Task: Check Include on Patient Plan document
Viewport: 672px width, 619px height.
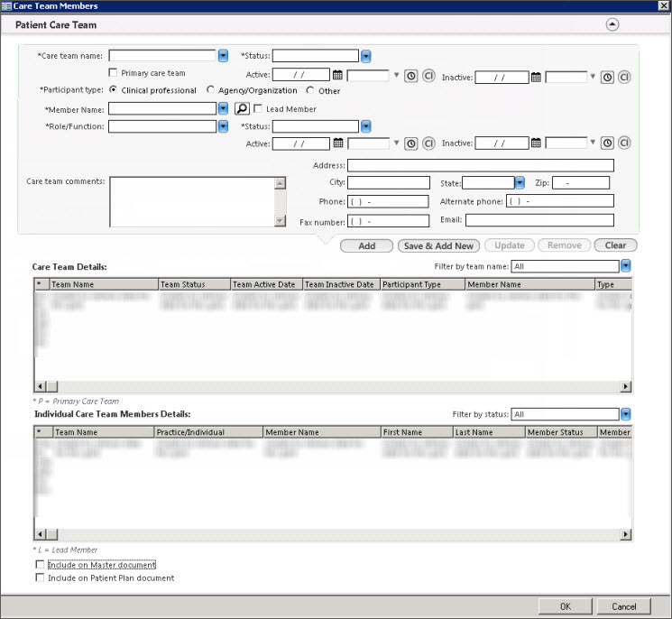Action: tap(39, 577)
